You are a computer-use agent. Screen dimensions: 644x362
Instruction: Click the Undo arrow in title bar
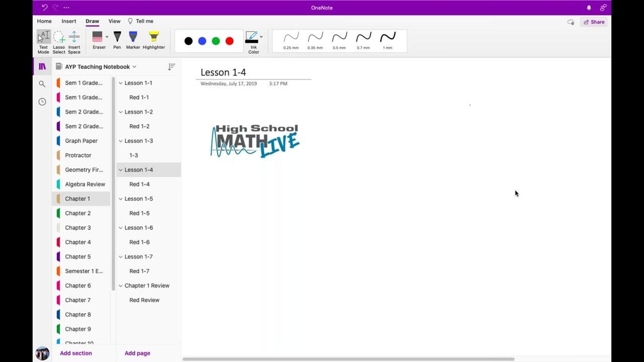tap(44, 8)
